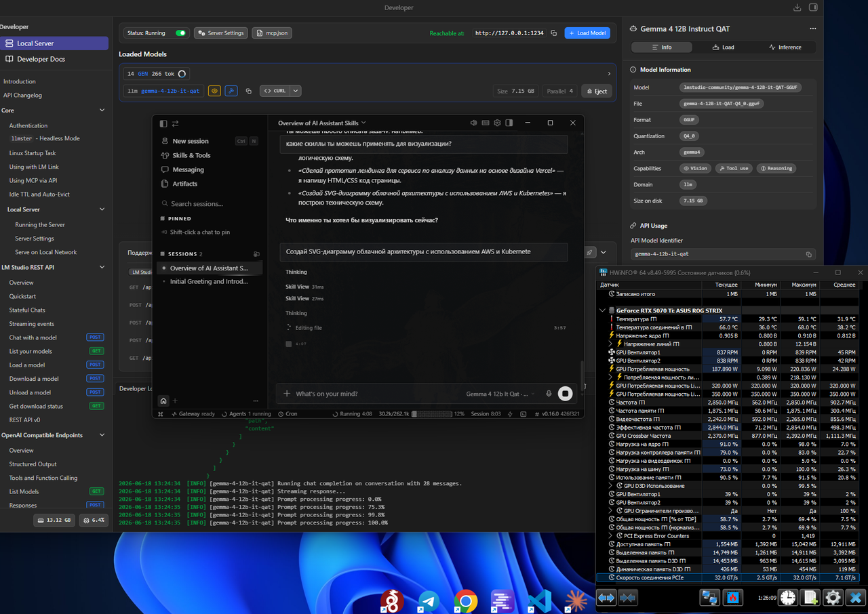Screen dimensions: 868x614
Task: Click the blue tool-use wrench icon
Action: (231, 91)
